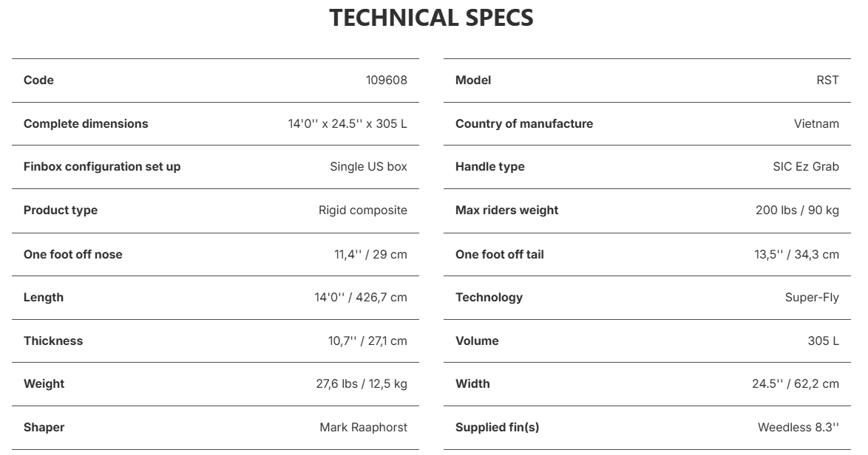Select the product code 109608
868x455 pixels.
click(x=387, y=81)
